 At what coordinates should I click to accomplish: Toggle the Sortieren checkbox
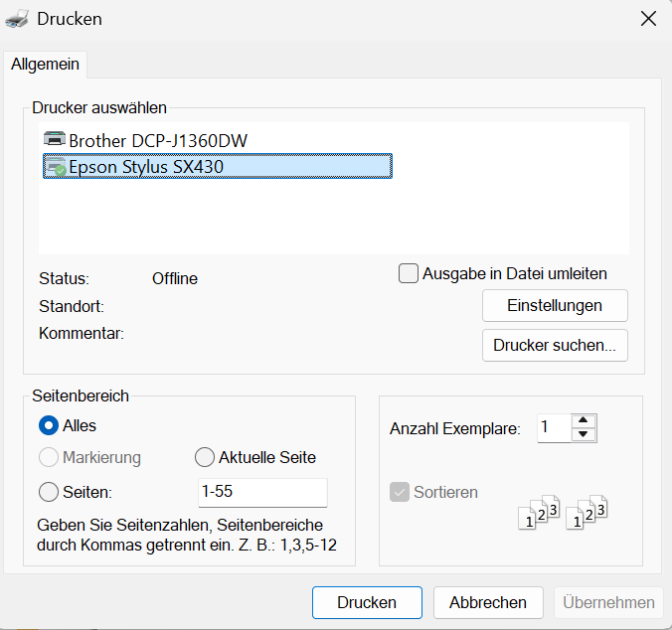click(x=400, y=492)
